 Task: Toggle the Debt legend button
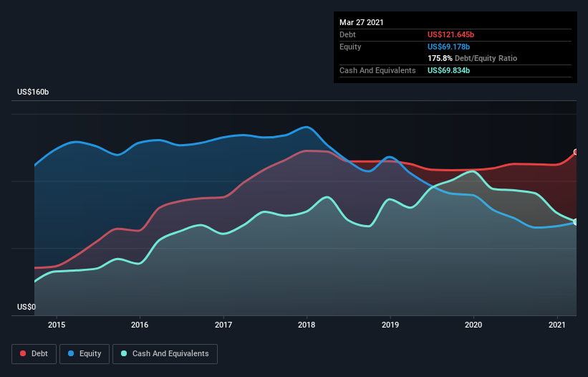click(x=34, y=354)
